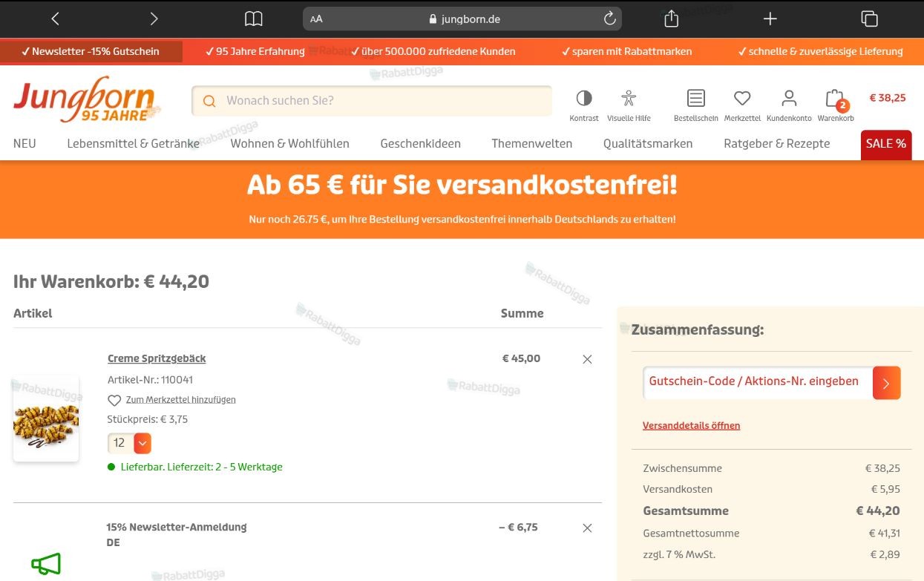Screen dimensions: 924x581
Task: Focus the Gutschein-Code / Aktions-Nr. field
Action: click(x=758, y=383)
